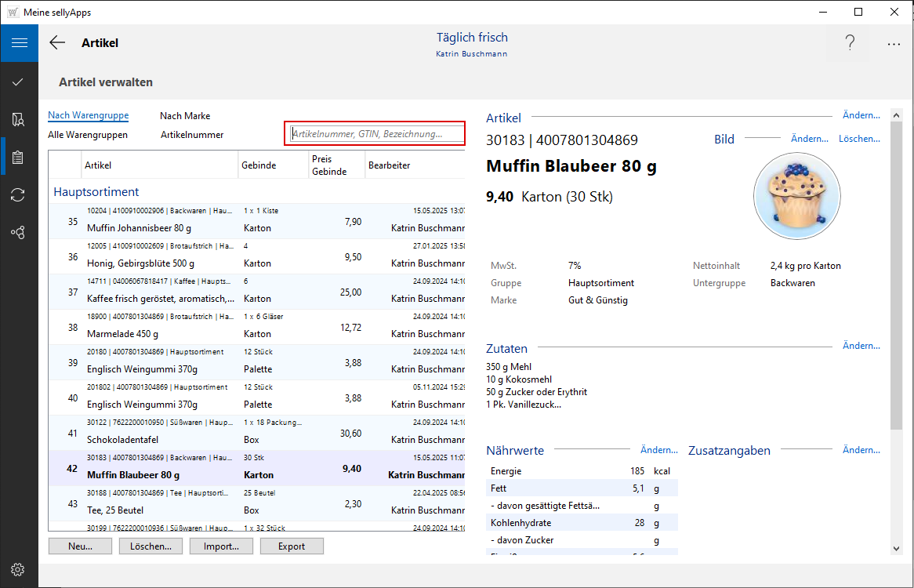914x588 pixels.
Task: Click the Neu... button
Action: coord(80,546)
